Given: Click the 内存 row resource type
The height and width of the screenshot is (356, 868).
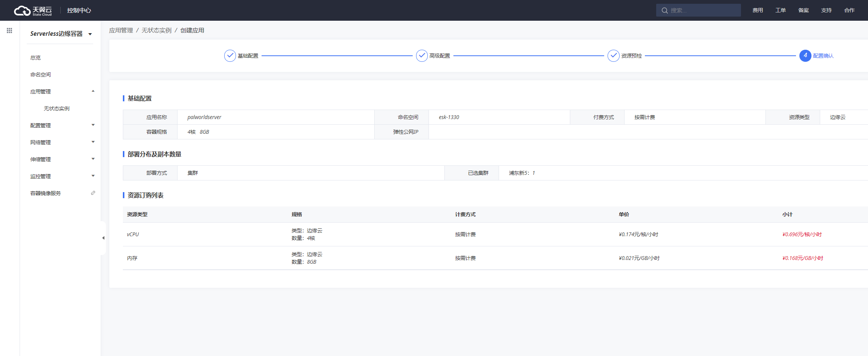Looking at the screenshot, I should pyautogui.click(x=132, y=258).
